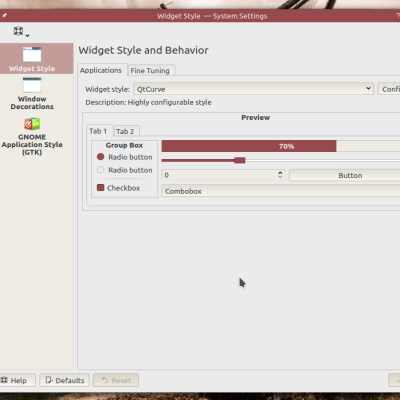Click the Group Box title
This screenshot has height=400, width=400.
click(x=124, y=145)
